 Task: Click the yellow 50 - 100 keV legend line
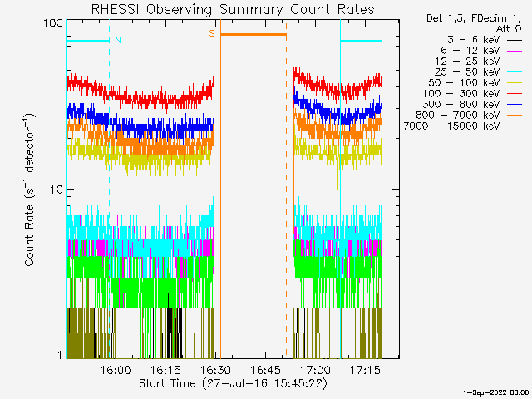(x=515, y=83)
